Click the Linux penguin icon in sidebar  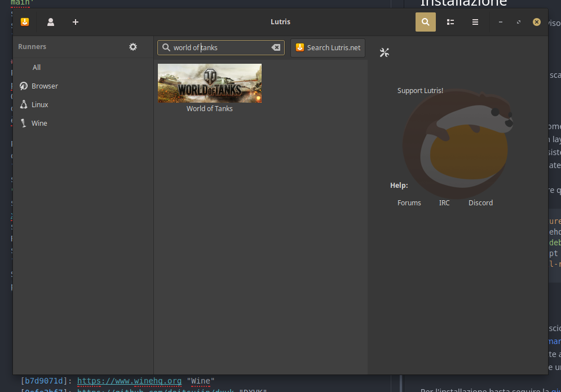24,104
